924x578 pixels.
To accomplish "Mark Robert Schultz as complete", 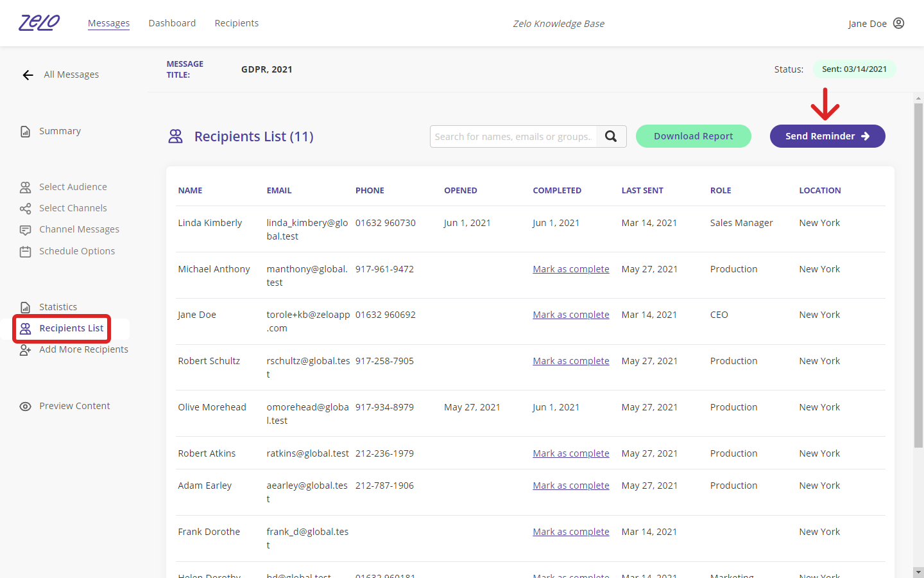I will tap(571, 361).
